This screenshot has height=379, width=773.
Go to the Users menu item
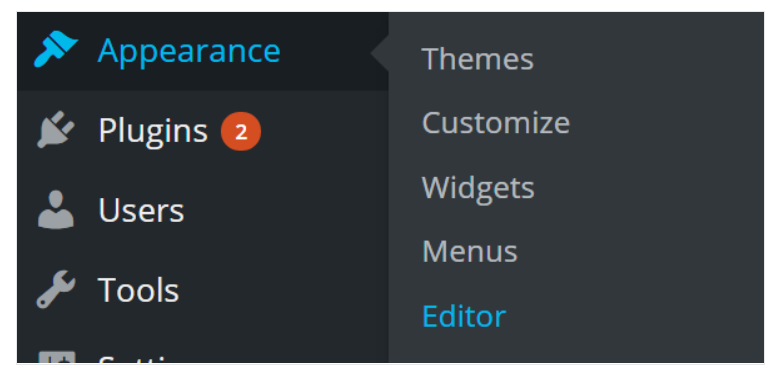coord(141,210)
